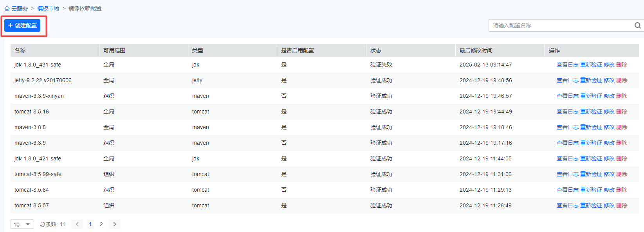The image size is (644, 232).
Task: Re-verify the maven-3.3.9 config
Action: click(591, 143)
